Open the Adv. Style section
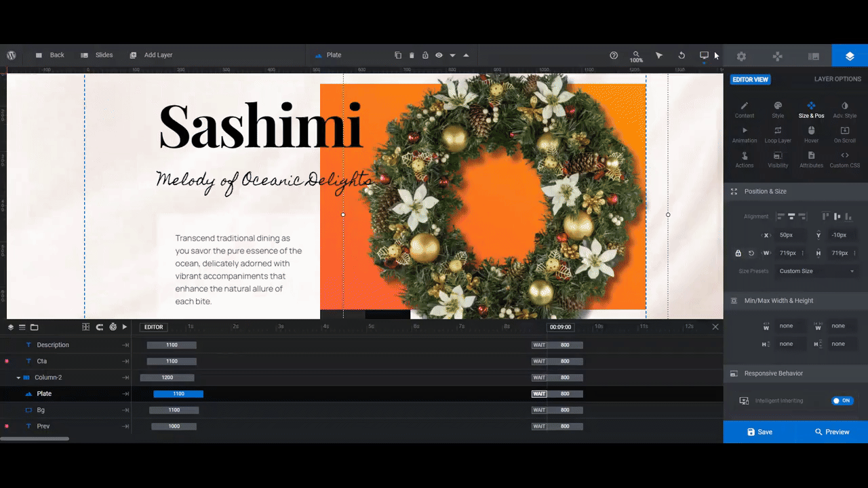868x488 pixels. click(844, 110)
